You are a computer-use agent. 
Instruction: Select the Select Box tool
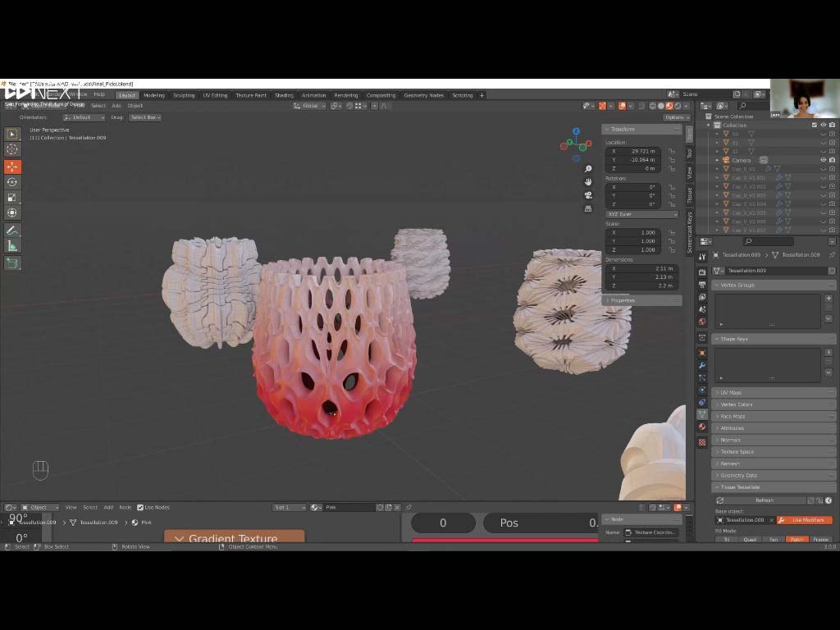(x=12, y=134)
